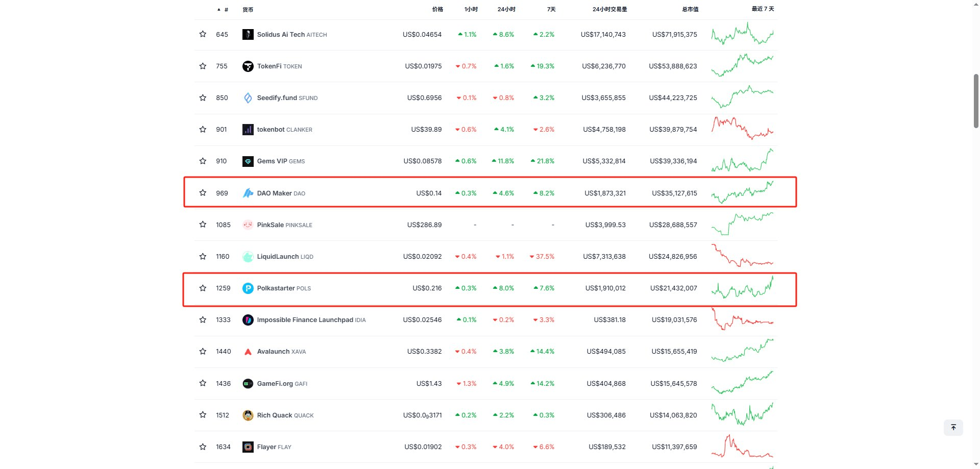The height and width of the screenshot is (469, 980).
Task: Click tokenbot price US$39.89
Action: [426, 130]
